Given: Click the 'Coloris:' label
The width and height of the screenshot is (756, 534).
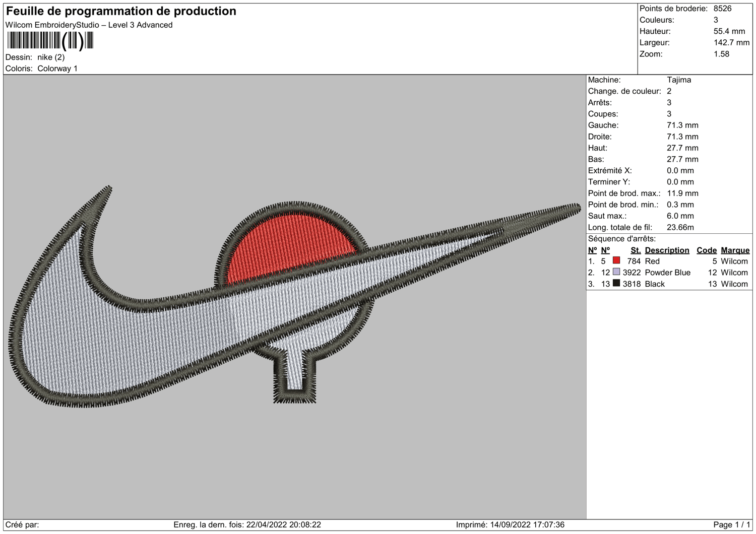Looking at the screenshot, I should point(19,69).
